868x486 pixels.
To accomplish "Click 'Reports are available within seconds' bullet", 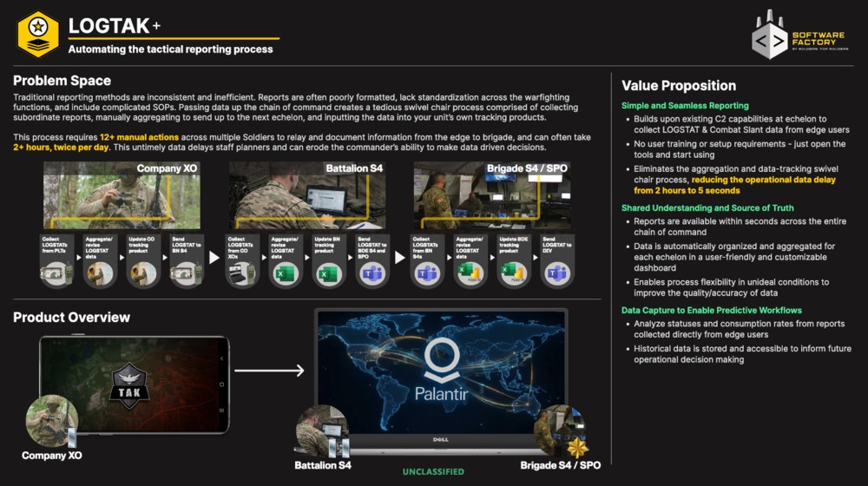I will (x=740, y=227).
